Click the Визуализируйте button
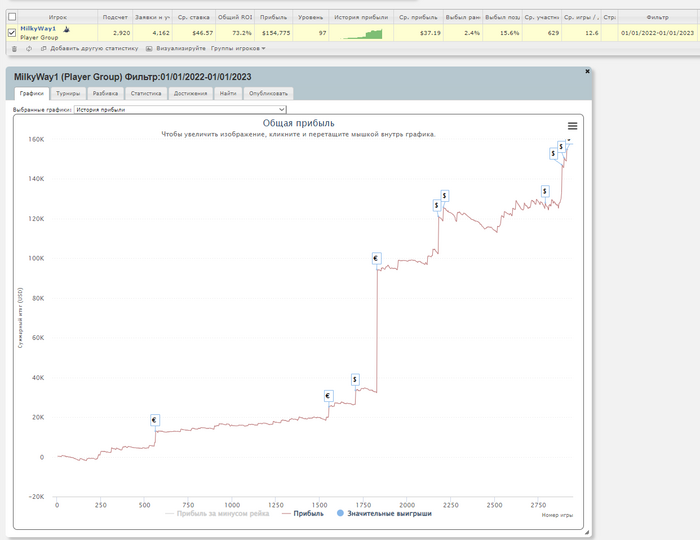 coord(181,49)
